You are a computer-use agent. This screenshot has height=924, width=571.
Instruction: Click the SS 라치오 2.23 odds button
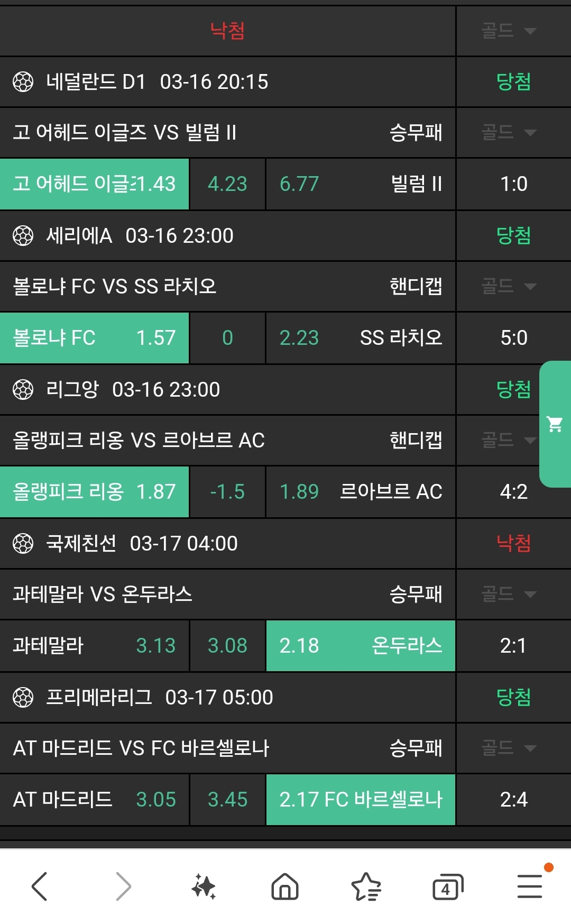pyautogui.click(x=361, y=338)
